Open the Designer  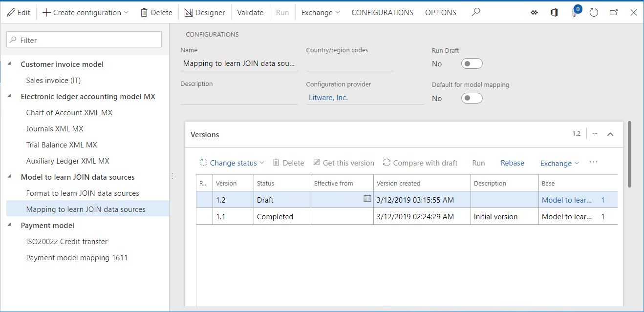[x=205, y=13]
